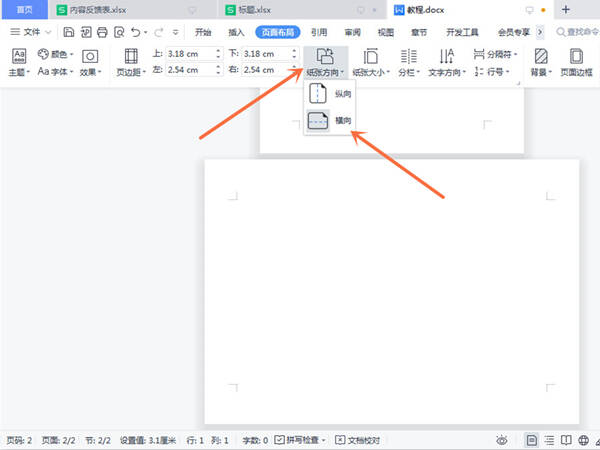Click the Undo arrow icon
The height and width of the screenshot is (450, 600).
click(x=136, y=32)
